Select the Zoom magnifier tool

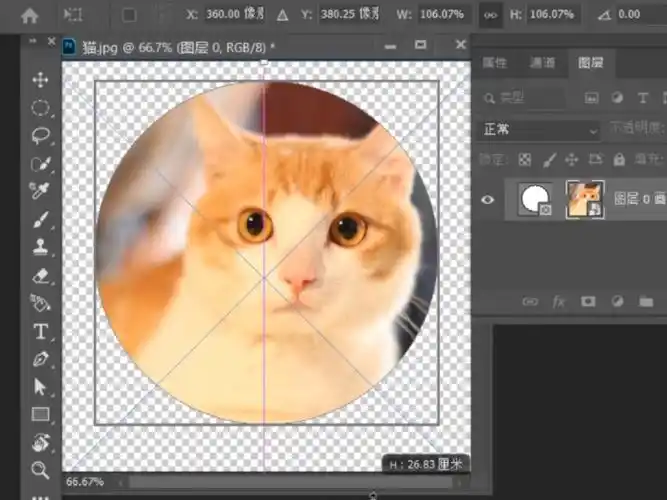[41, 469]
